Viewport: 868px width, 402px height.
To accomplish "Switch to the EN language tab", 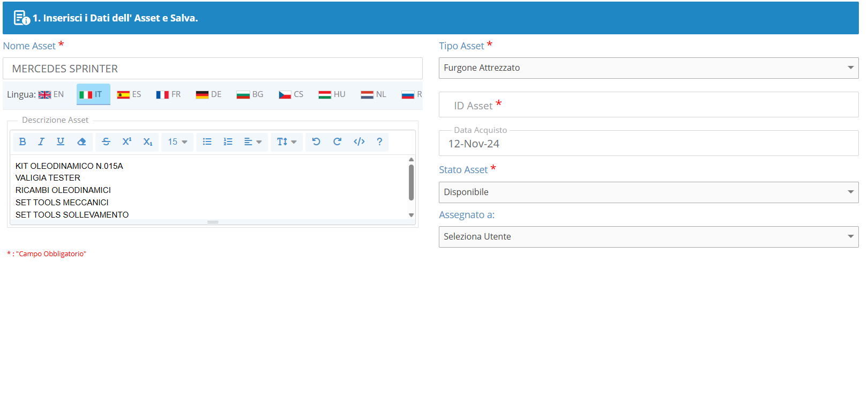I will coord(51,94).
